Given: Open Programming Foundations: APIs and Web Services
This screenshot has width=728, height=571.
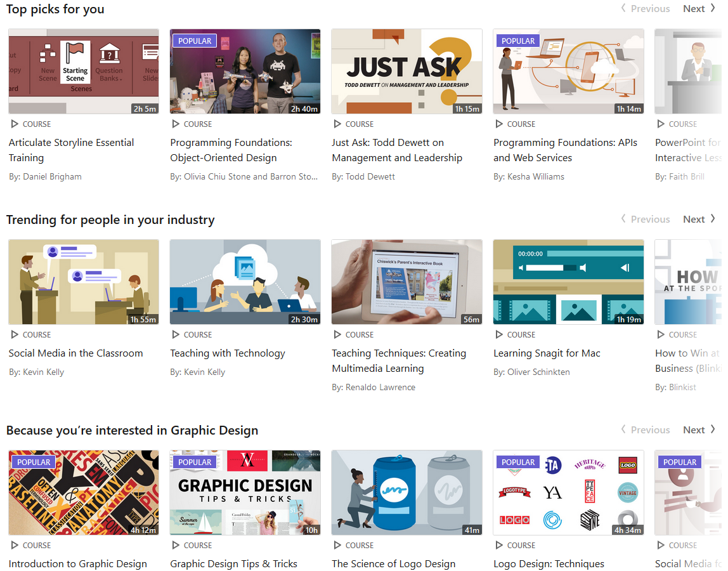Looking at the screenshot, I should click(565, 150).
